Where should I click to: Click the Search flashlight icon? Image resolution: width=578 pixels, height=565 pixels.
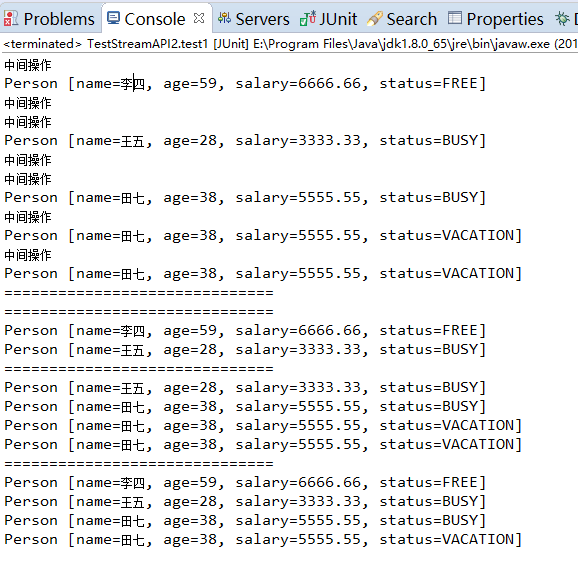pyautogui.click(x=375, y=18)
